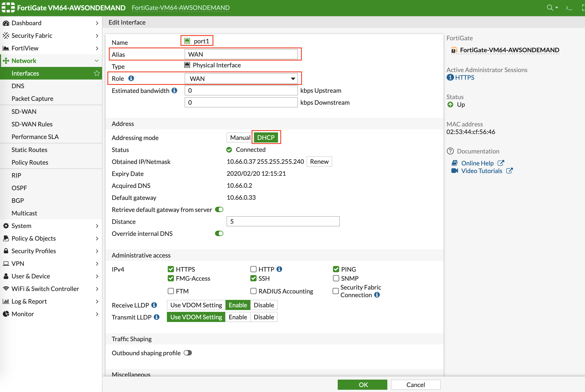The image size is (585, 392).
Task: Click the Online Help documentation link
Action: [x=477, y=162]
